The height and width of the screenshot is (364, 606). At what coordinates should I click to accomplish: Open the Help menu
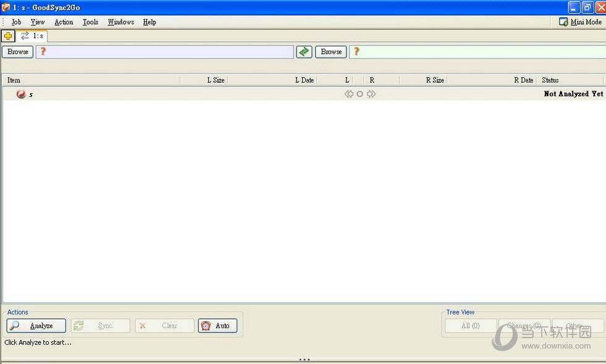coord(149,22)
